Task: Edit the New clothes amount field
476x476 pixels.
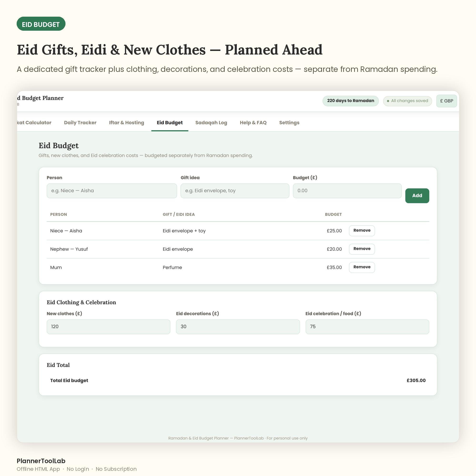Action: [x=108, y=327]
